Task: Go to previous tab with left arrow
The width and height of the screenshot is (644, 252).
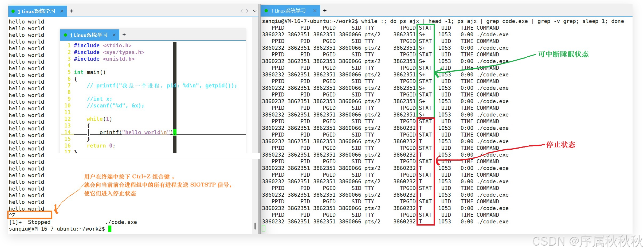Action: 241,11
